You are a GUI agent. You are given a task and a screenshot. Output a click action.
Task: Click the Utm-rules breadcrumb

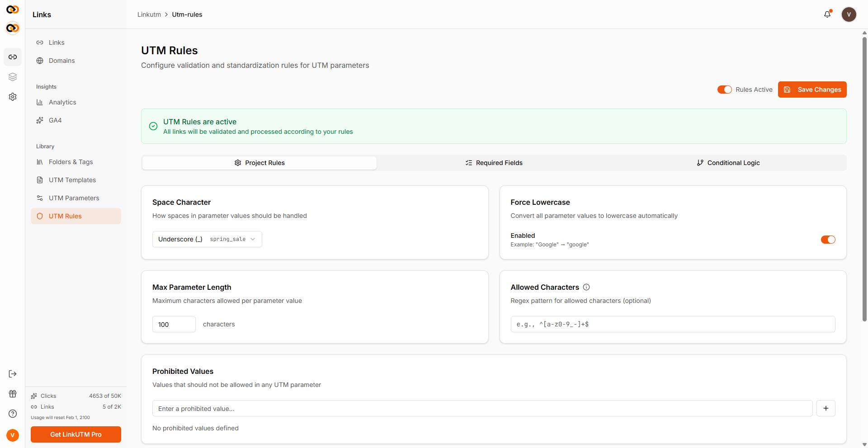point(187,14)
